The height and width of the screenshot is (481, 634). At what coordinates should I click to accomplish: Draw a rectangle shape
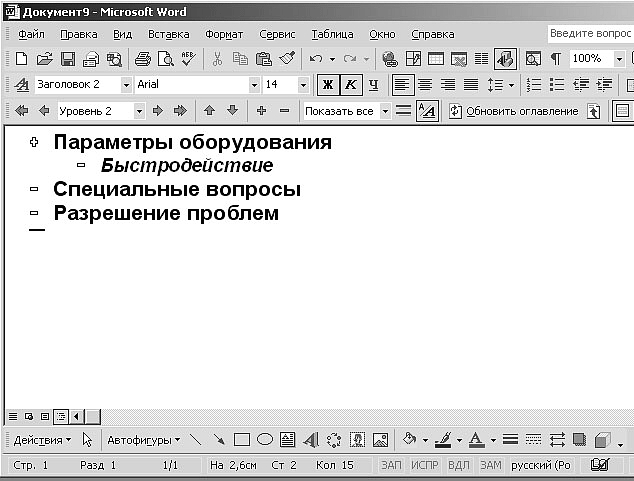242,440
